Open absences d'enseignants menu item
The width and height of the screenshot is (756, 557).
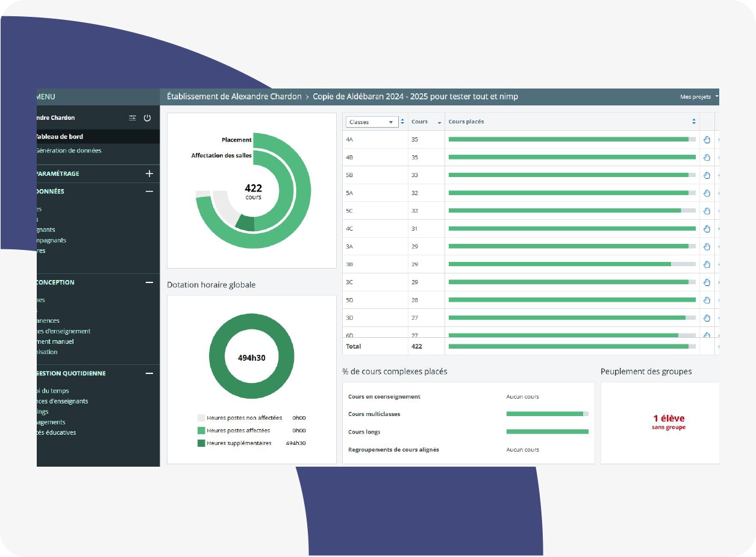coord(63,401)
